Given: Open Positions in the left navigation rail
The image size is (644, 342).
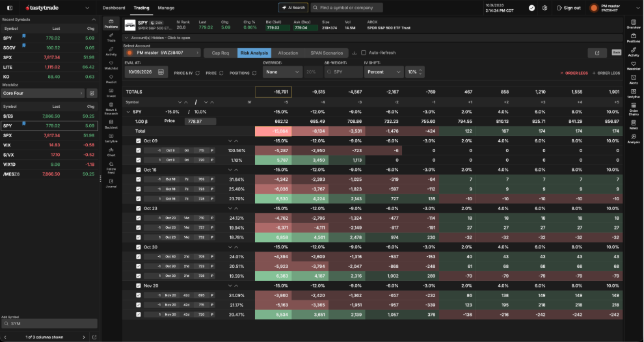Looking at the screenshot, I should pyautogui.click(x=111, y=23).
